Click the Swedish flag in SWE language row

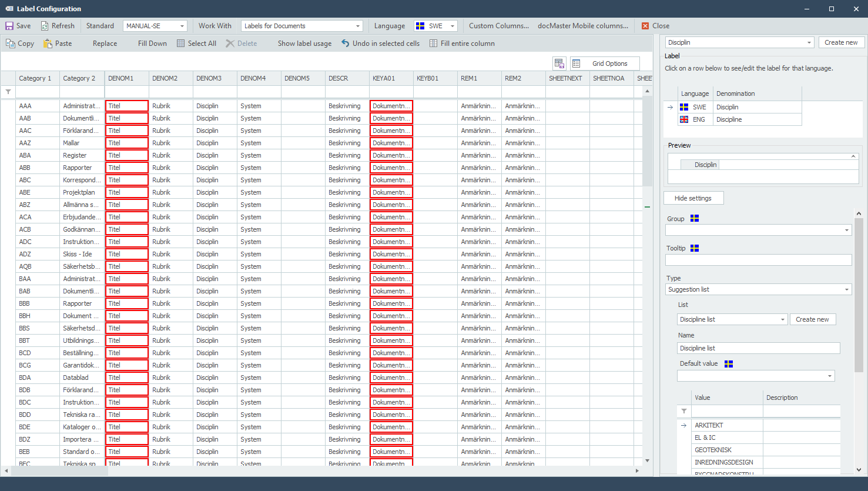click(684, 107)
